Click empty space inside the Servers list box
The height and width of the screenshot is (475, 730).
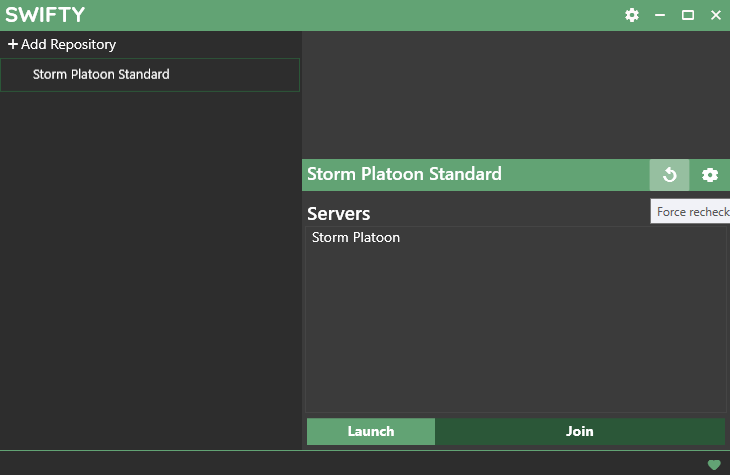[x=515, y=330]
